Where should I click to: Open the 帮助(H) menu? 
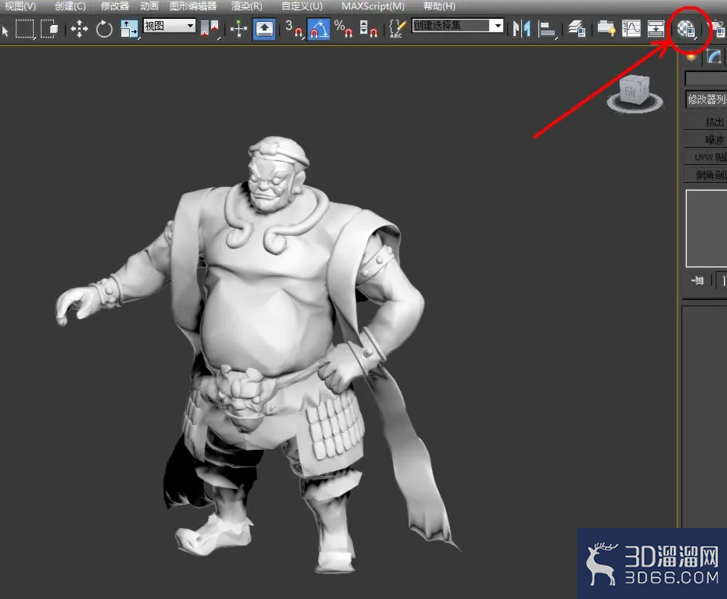pos(439,6)
